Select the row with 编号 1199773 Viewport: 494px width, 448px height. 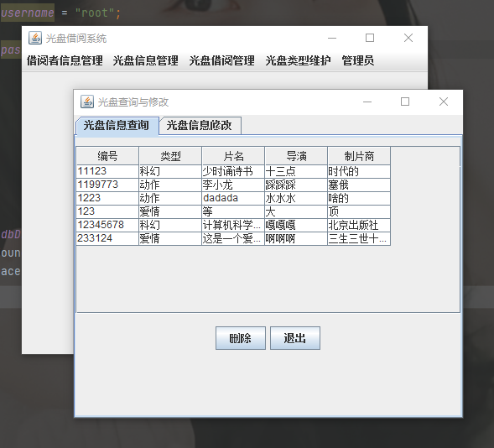233,185
